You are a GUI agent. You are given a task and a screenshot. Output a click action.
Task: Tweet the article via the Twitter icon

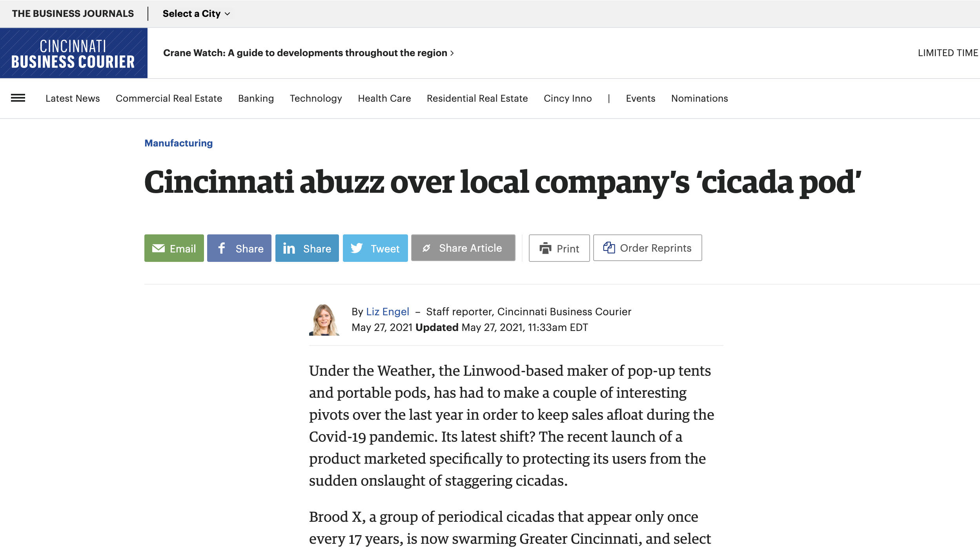coord(357,248)
